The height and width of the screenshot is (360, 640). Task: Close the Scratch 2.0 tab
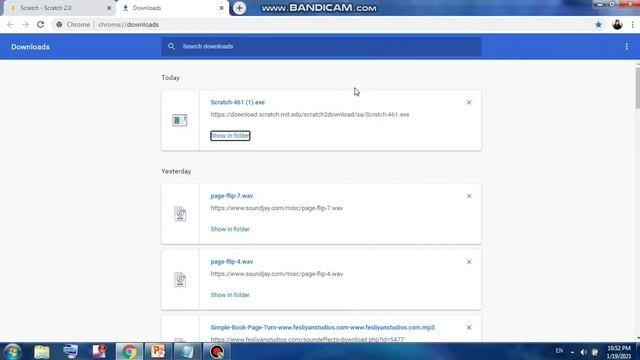click(x=109, y=8)
